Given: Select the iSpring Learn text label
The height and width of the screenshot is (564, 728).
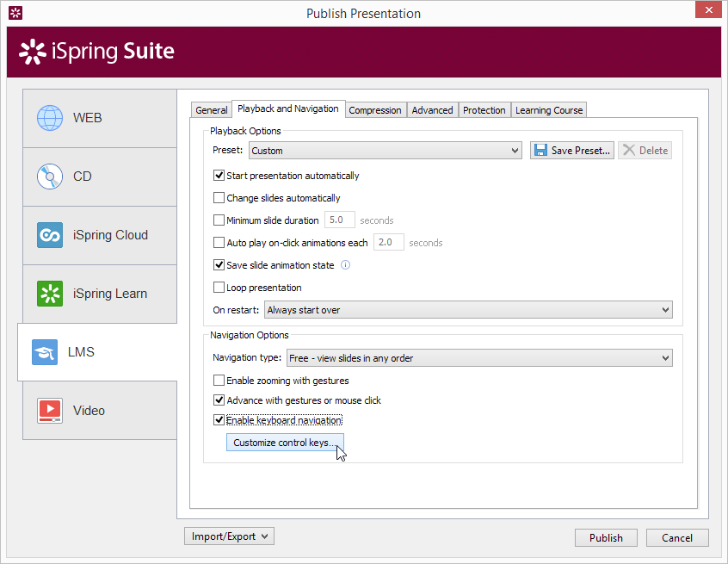Looking at the screenshot, I should tap(109, 294).
